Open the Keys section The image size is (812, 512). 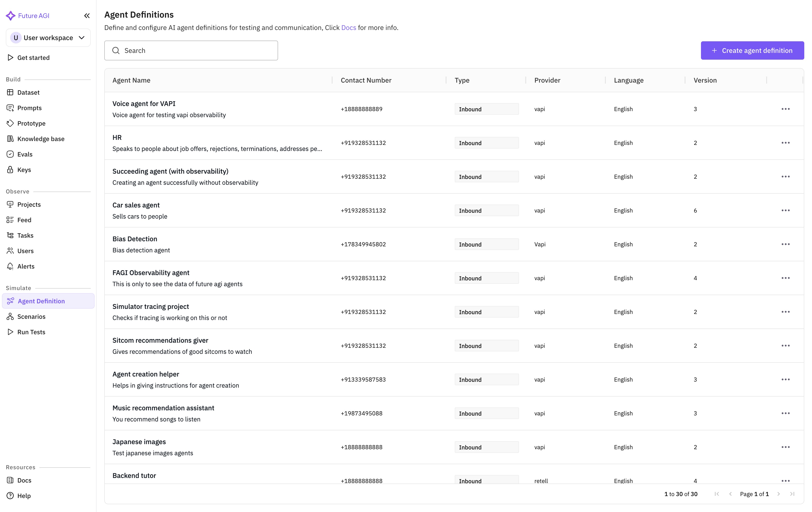pyautogui.click(x=10, y=170)
